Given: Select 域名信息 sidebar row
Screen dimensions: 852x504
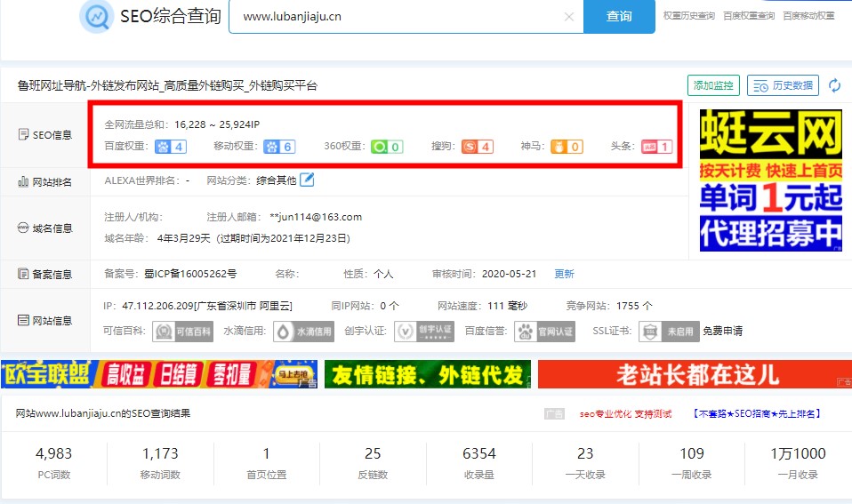Looking at the screenshot, I should pos(45,228).
